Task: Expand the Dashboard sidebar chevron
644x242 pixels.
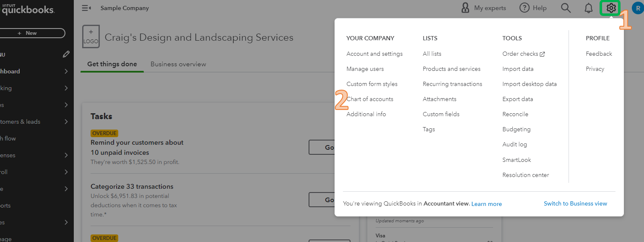Action: [66, 71]
